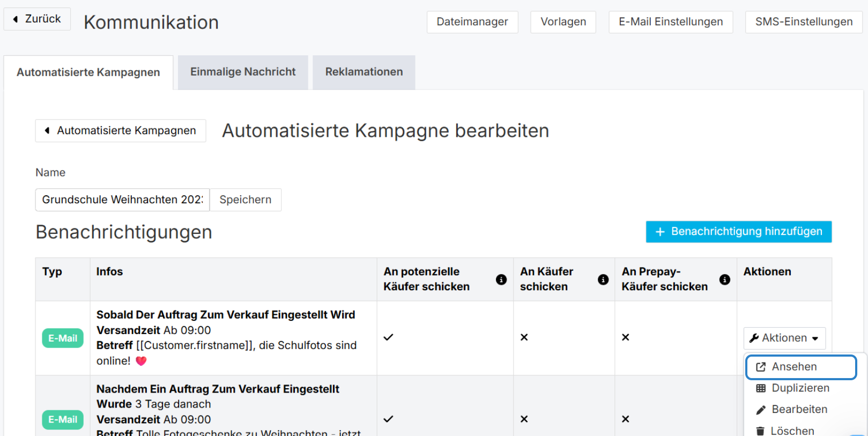Open E-Mail Einstellungen

click(671, 22)
